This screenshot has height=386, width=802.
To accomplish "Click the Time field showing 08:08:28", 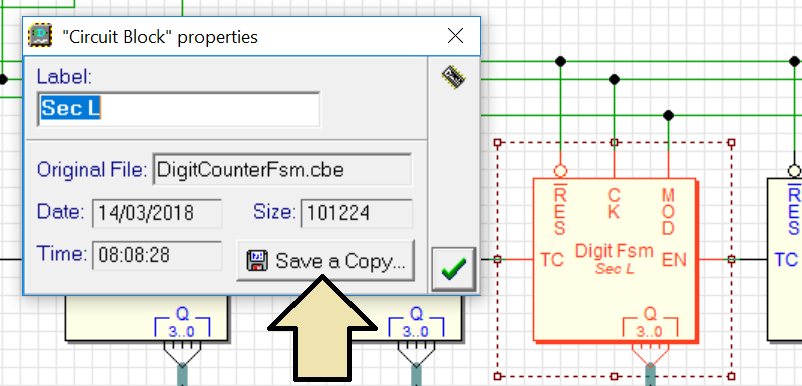I will 157,255.
